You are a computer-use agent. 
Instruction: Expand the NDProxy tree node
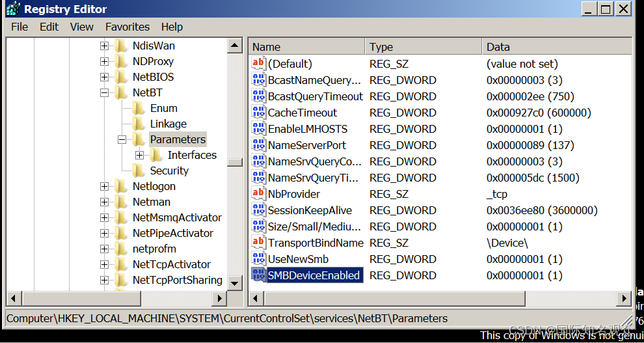click(x=104, y=62)
